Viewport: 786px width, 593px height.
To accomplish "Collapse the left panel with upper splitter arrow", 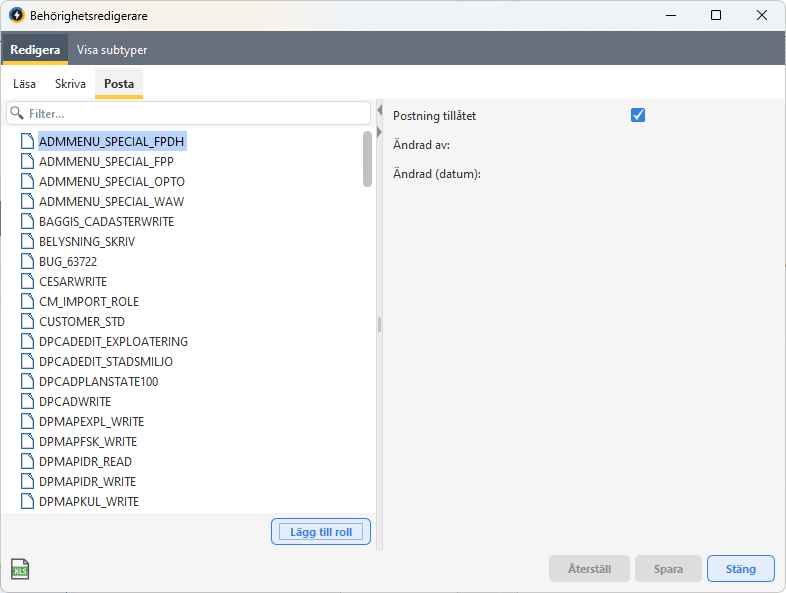I will coord(379,110).
